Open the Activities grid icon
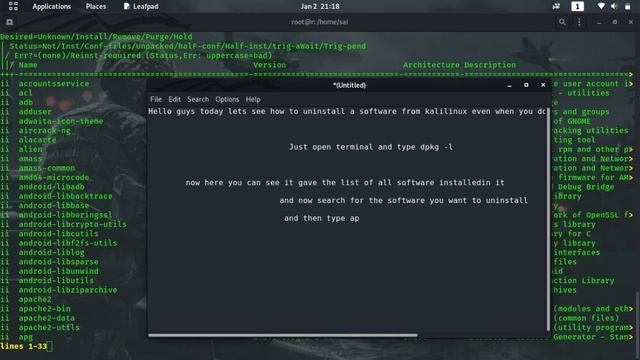Viewport: 640px width, 360px height. pos(13,6)
